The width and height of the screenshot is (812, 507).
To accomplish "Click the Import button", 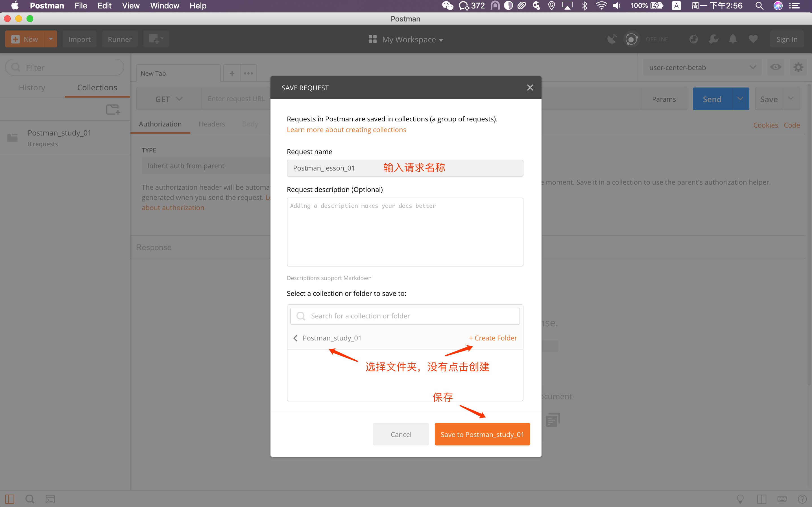I will pyautogui.click(x=79, y=39).
